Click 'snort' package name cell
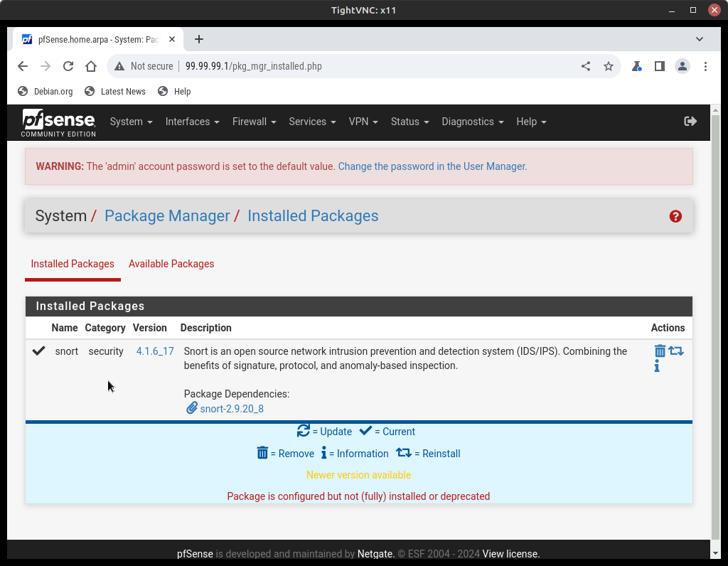The height and width of the screenshot is (566, 728). click(x=66, y=351)
